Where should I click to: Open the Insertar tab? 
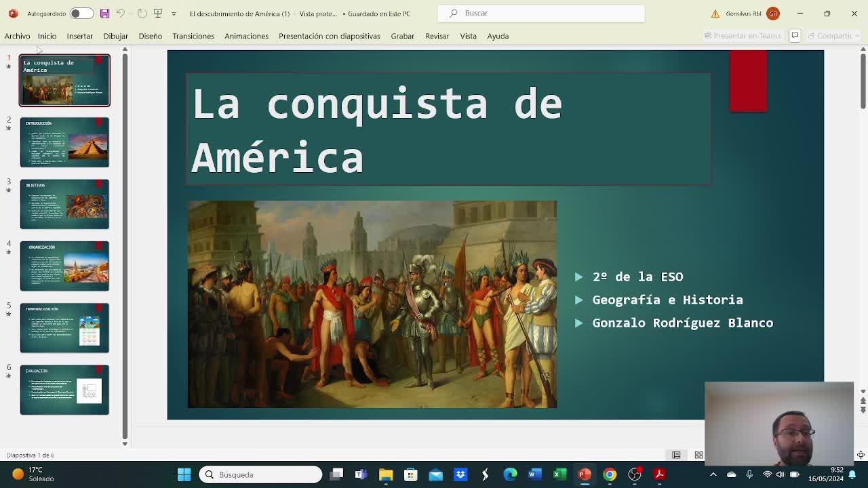[79, 36]
